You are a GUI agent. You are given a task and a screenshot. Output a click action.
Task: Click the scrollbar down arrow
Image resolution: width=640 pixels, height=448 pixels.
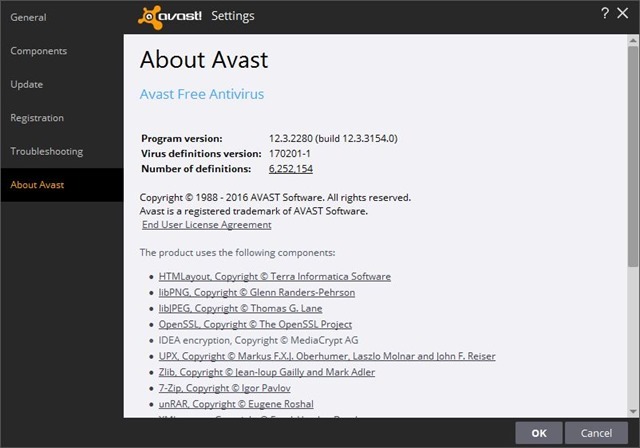(633, 411)
